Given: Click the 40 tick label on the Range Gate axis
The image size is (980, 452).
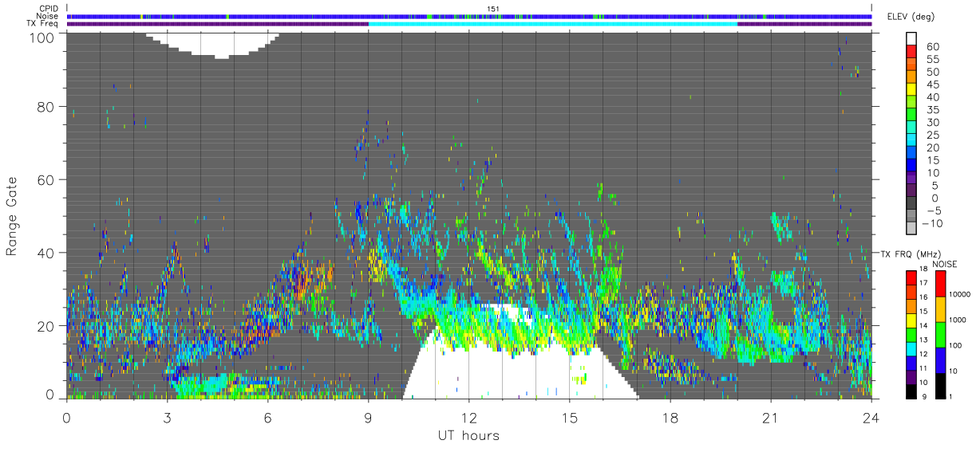Looking at the screenshot, I should (46, 253).
